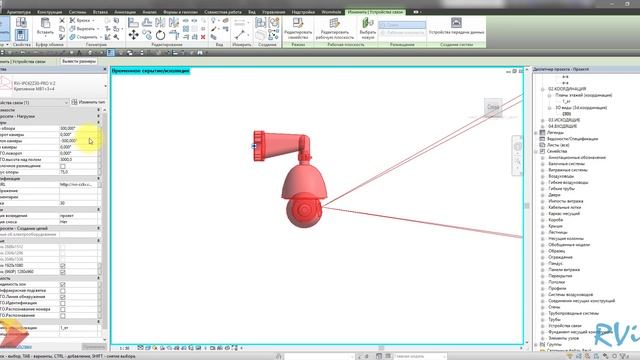Image resolution: width=640 pixels, height=360 pixels.
Task: Open the Вставка ribbon tab
Action: point(100,12)
